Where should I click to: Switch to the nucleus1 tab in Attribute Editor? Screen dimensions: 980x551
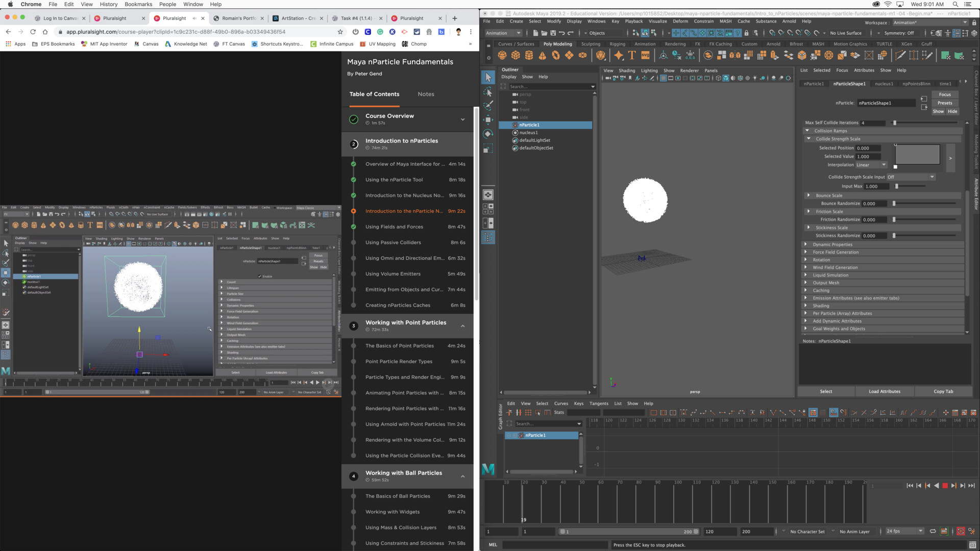click(884, 84)
